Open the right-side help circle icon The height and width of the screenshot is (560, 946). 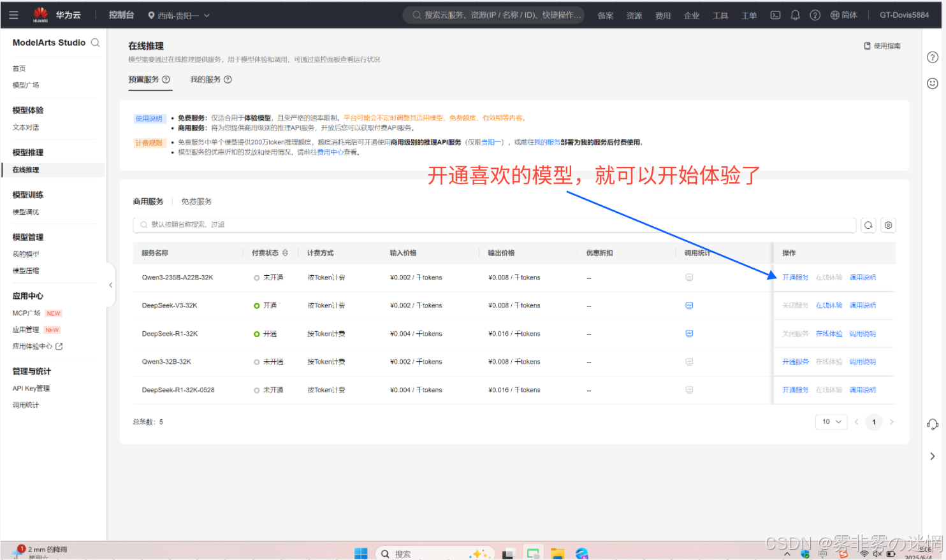pyautogui.click(x=932, y=57)
